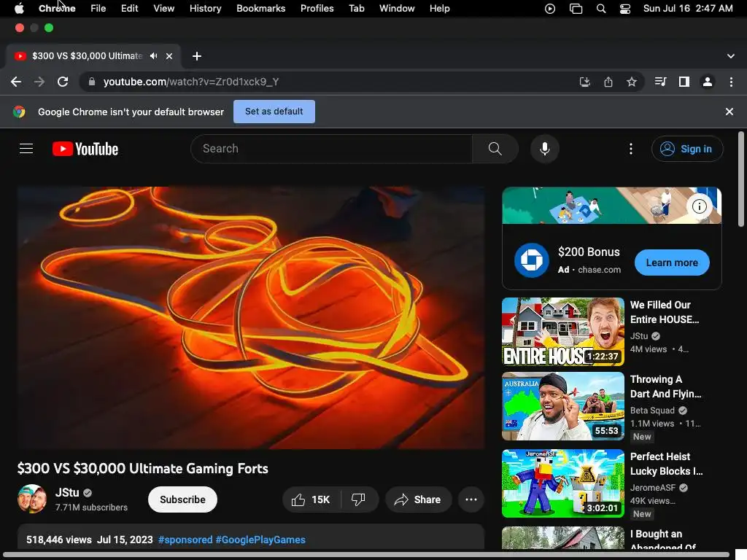Screen dimensions: 747x560
Task: Open more actions ellipsis below video
Action: [x=471, y=499]
